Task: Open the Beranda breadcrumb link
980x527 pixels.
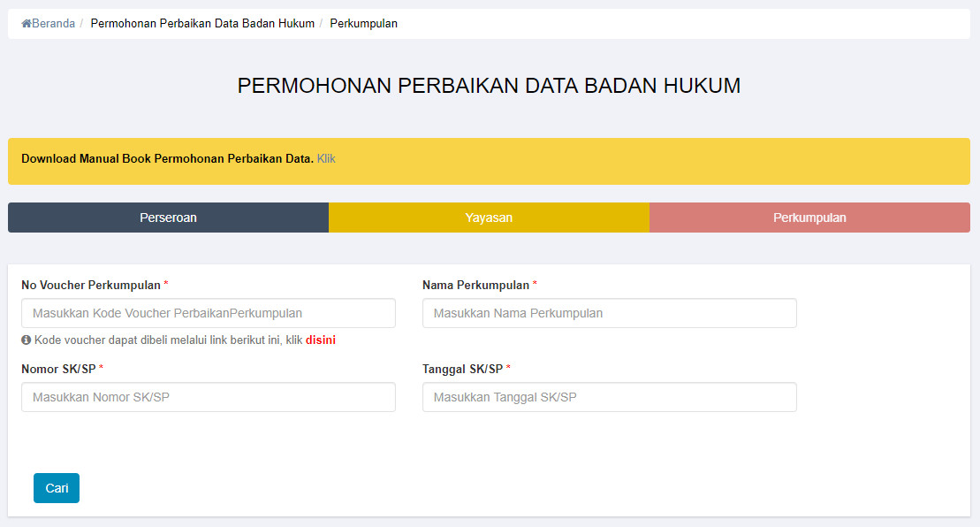Action: click(x=53, y=24)
